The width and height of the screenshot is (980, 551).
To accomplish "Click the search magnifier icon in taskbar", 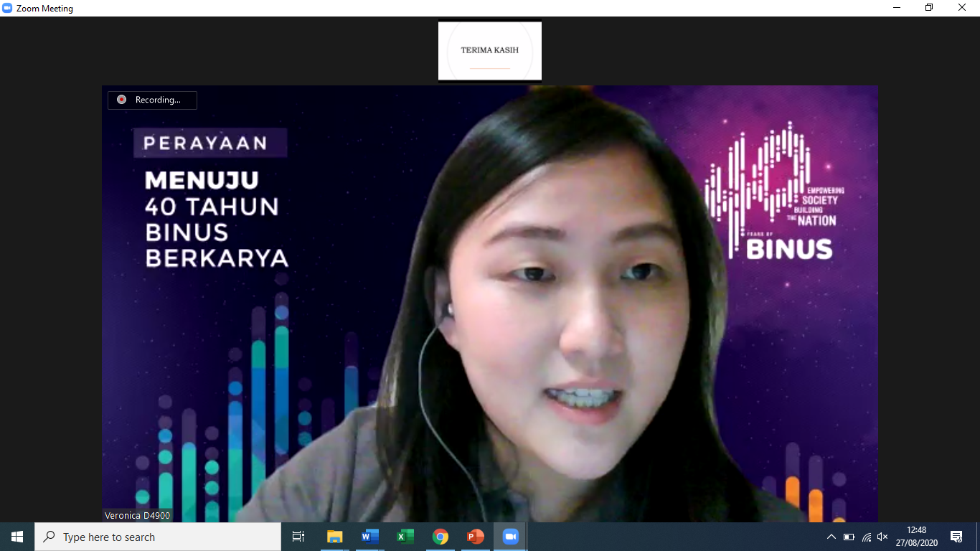I will (49, 537).
